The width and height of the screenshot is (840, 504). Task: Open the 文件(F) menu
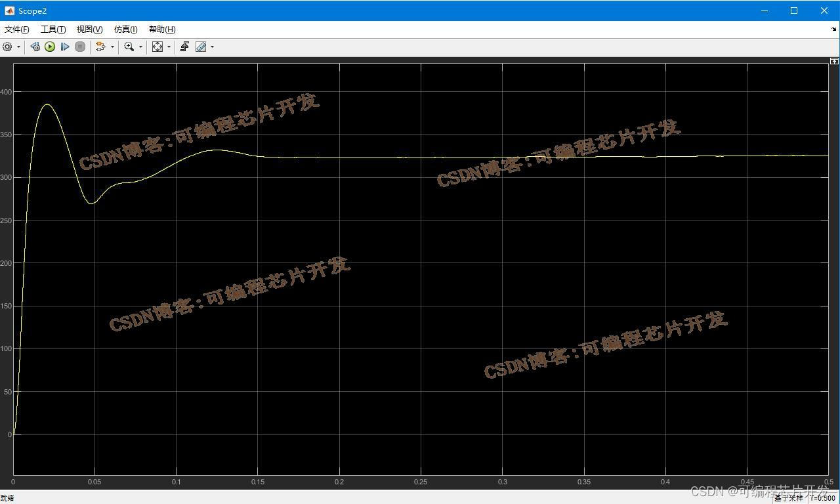(17, 30)
